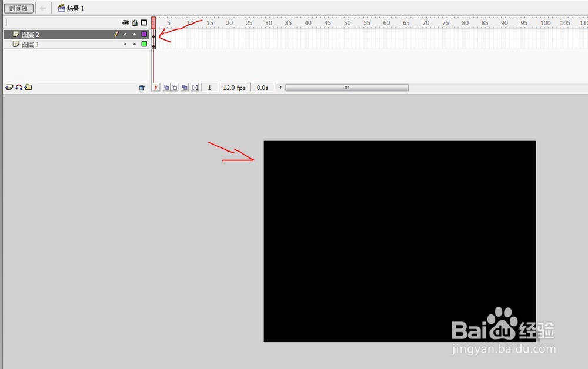
Task: Click the timeline scrollbar left arrow
Action: 280,88
